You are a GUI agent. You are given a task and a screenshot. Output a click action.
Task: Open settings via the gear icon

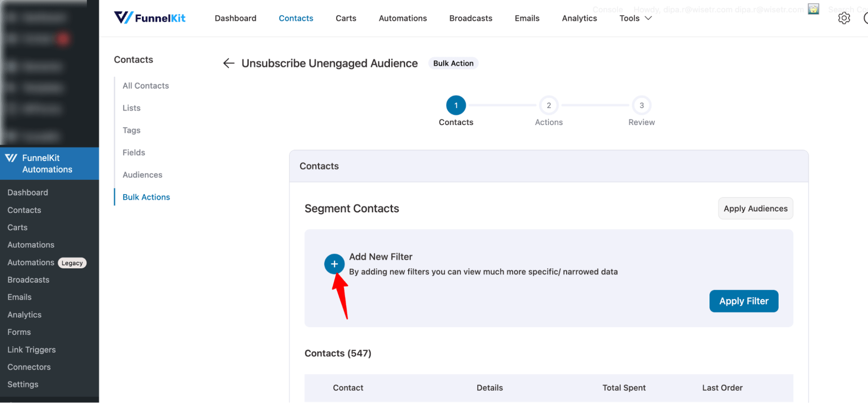tap(844, 18)
